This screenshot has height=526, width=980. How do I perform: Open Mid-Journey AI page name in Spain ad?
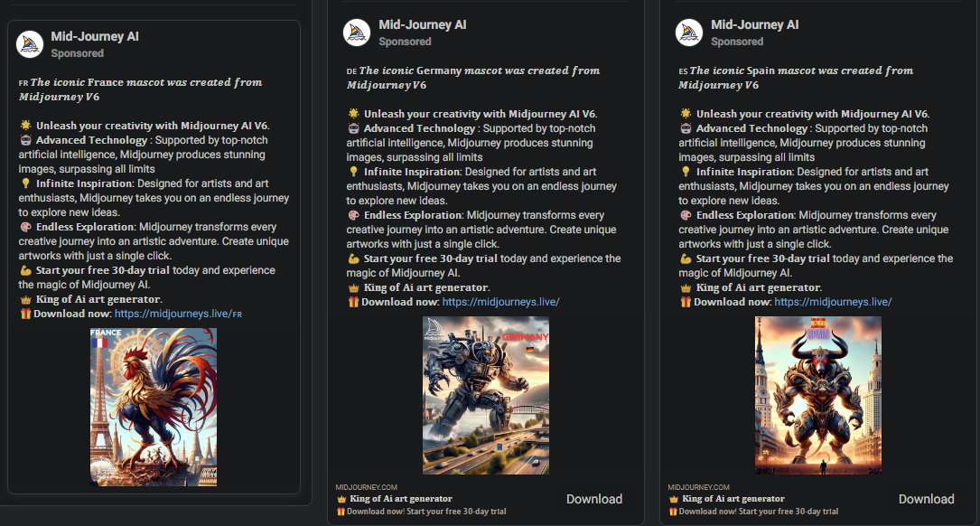pos(755,24)
